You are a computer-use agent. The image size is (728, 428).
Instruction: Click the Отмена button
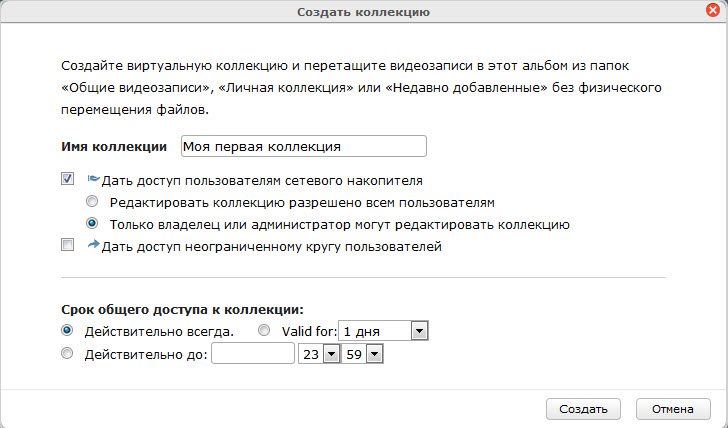tap(673, 409)
